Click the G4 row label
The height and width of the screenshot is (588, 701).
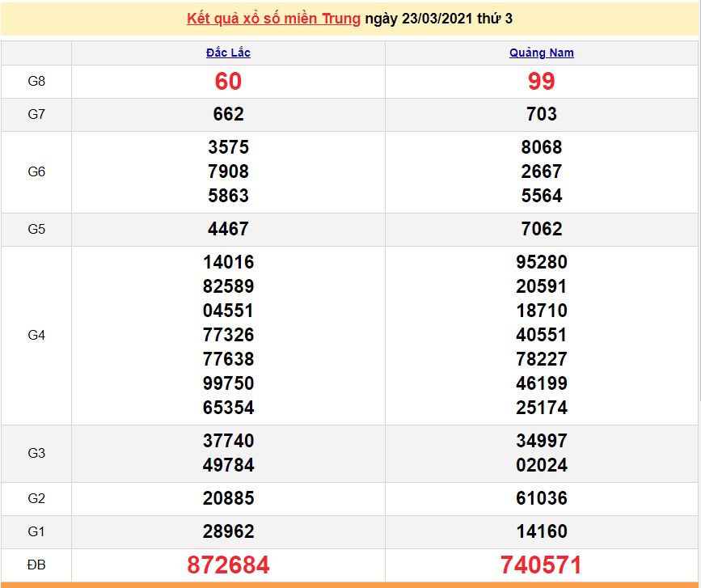click(36, 335)
